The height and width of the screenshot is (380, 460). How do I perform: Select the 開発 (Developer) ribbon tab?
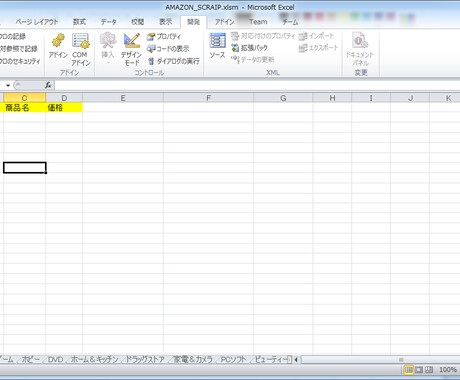pos(193,22)
